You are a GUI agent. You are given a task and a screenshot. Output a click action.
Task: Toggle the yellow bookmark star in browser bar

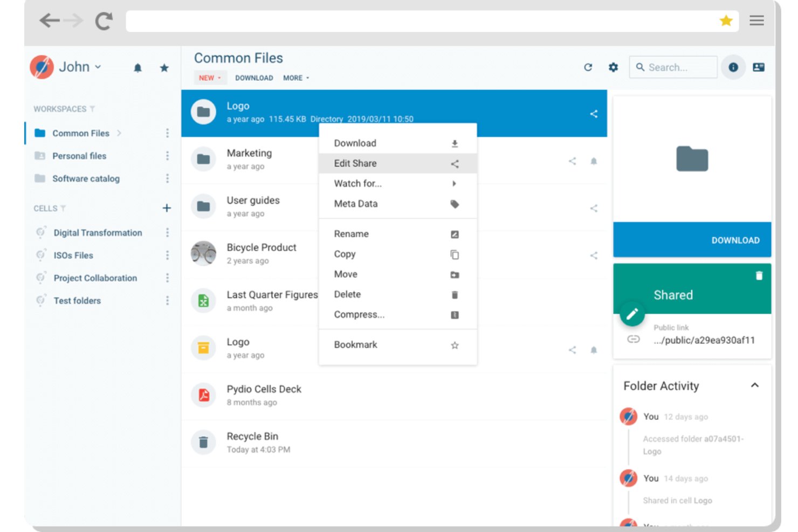(726, 20)
